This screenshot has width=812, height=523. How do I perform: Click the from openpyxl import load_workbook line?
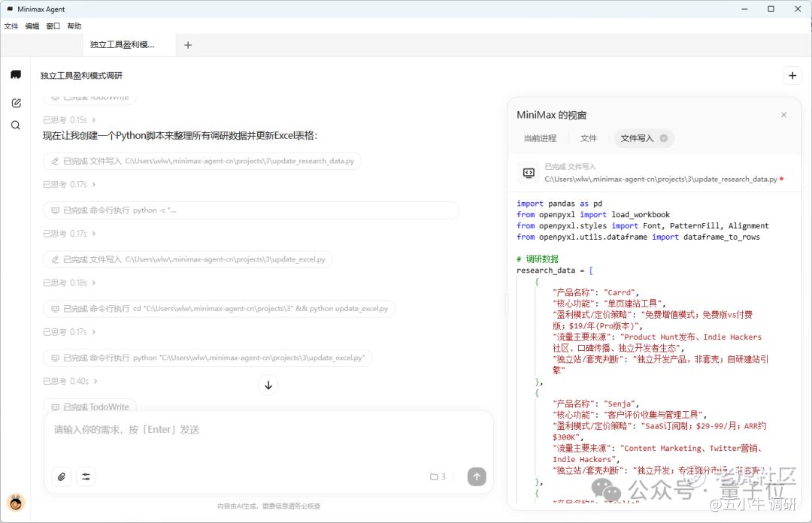tap(593, 214)
